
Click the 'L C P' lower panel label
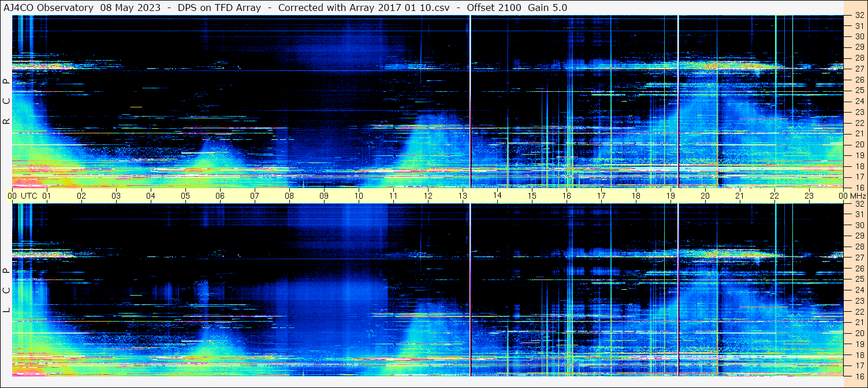(7, 290)
